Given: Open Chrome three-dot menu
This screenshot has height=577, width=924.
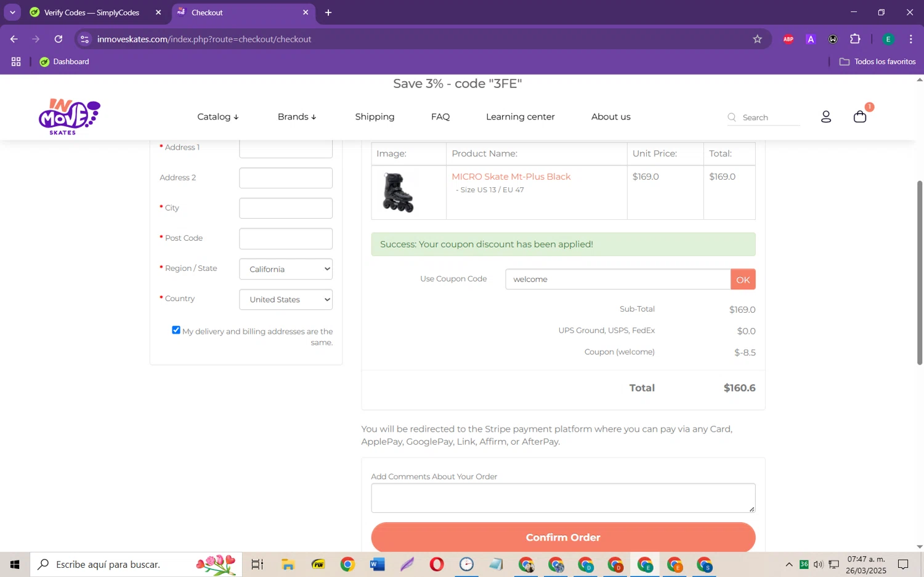Looking at the screenshot, I should click(910, 39).
